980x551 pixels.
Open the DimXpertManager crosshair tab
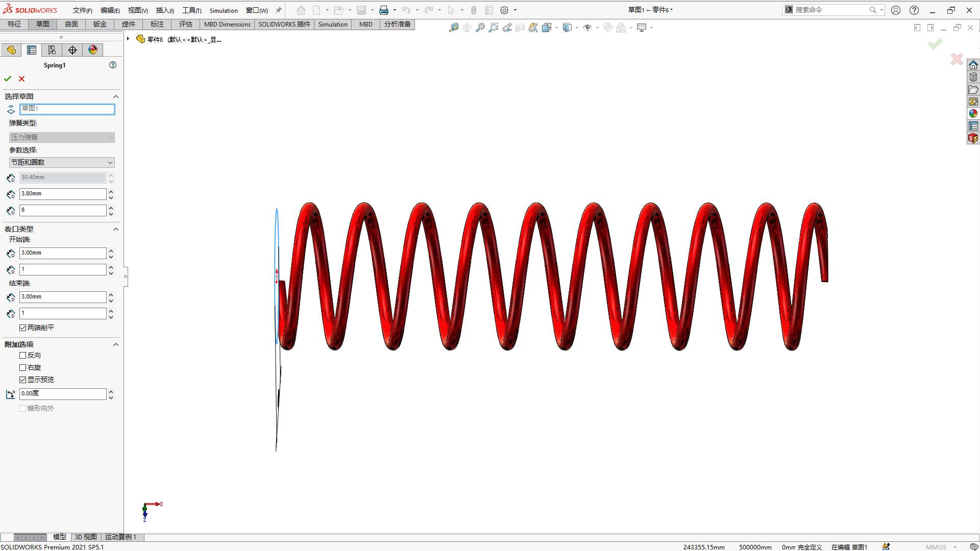[72, 50]
